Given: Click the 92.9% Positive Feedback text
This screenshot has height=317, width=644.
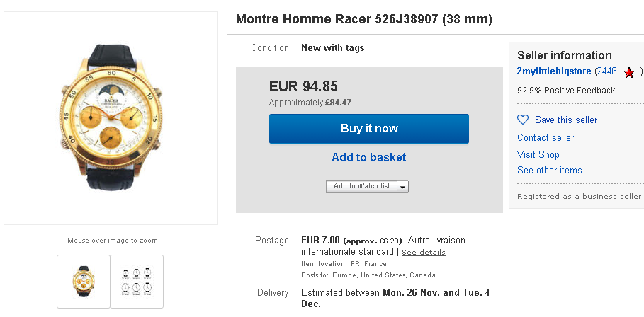Looking at the screenshot, I should click(566, 91).
